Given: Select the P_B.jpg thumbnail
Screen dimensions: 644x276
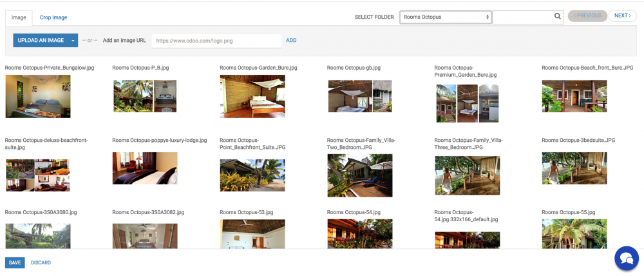Looking at the screenshot, I should click(x=145, y=96).
